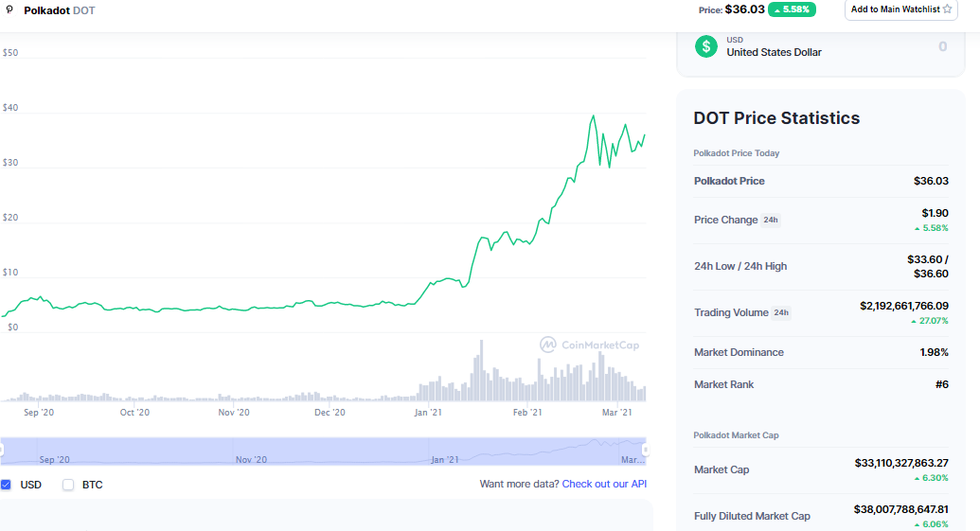980x531 pixels.
Task: Click the green dollar sign USD icon
Action: point(706,46)
